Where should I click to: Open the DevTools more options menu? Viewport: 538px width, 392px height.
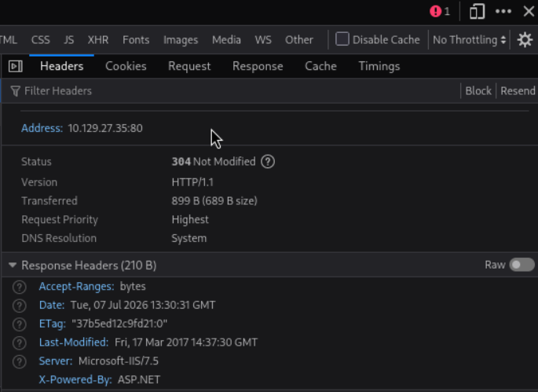503,12
